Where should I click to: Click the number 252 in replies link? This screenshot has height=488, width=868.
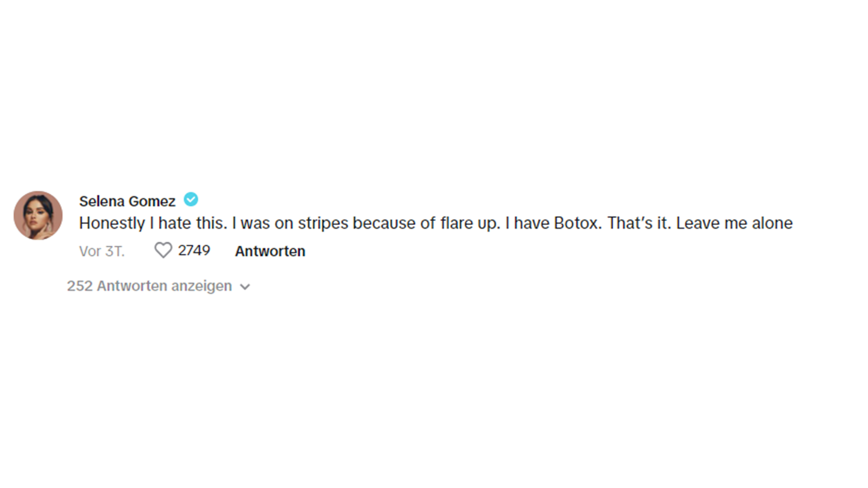(80, 286)
